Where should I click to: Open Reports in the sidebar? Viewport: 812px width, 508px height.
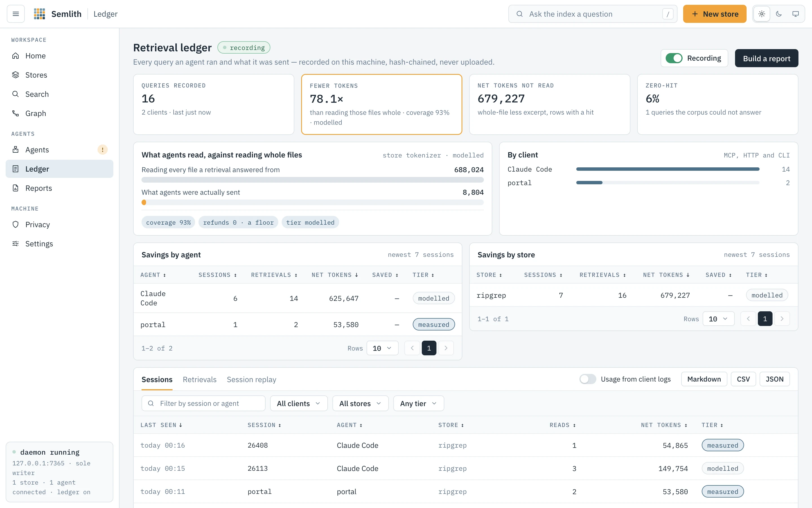[x=59, y=188]
